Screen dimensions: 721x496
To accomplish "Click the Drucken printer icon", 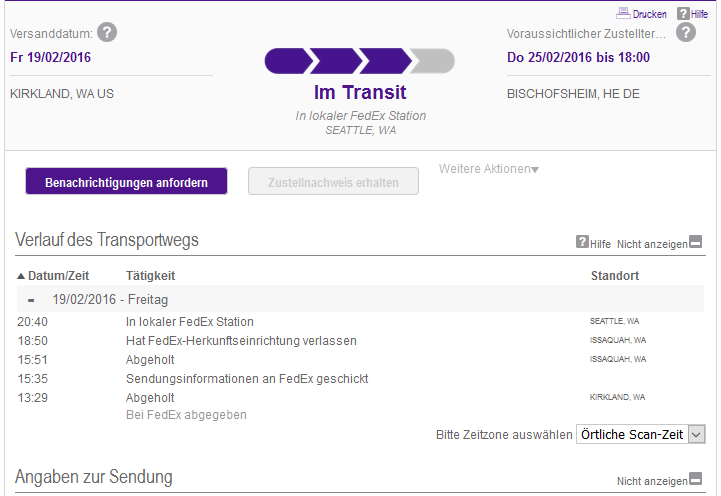I will [623, 13].
